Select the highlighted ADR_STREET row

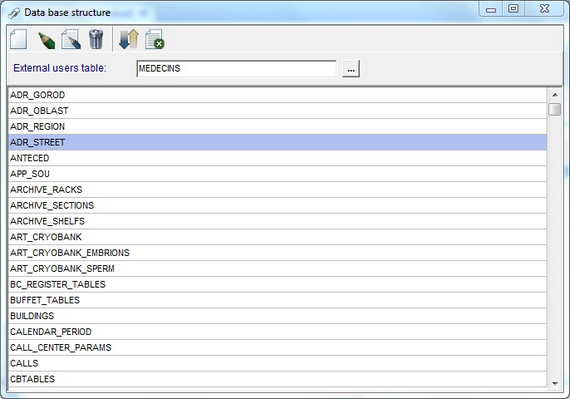pyautogui.click(x=277, y=142)
